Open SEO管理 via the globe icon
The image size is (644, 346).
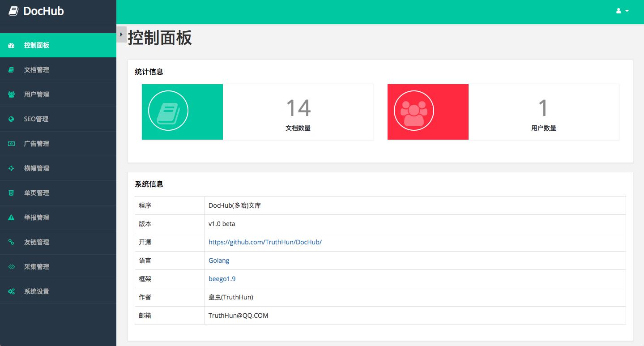[11, 119]
